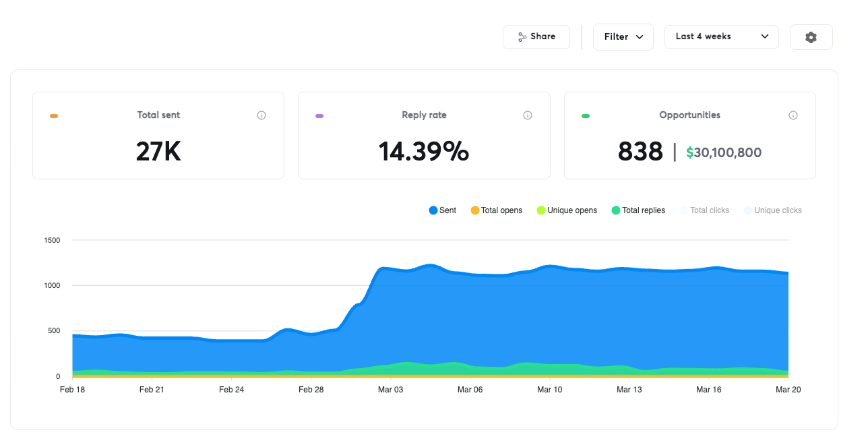Image resolution: width=868 pixels, height=447 pixels.
Task: Click the share network icon next to Share
Action: [522, 36]
